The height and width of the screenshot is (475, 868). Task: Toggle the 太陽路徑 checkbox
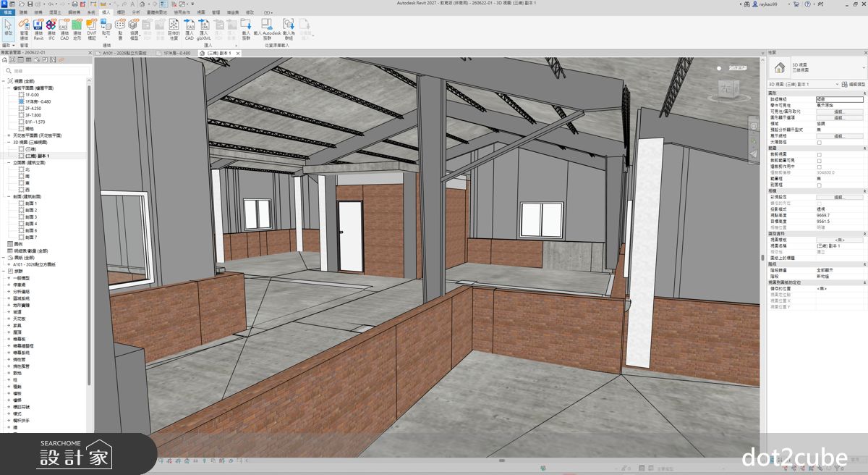click(x=819, y=142)
